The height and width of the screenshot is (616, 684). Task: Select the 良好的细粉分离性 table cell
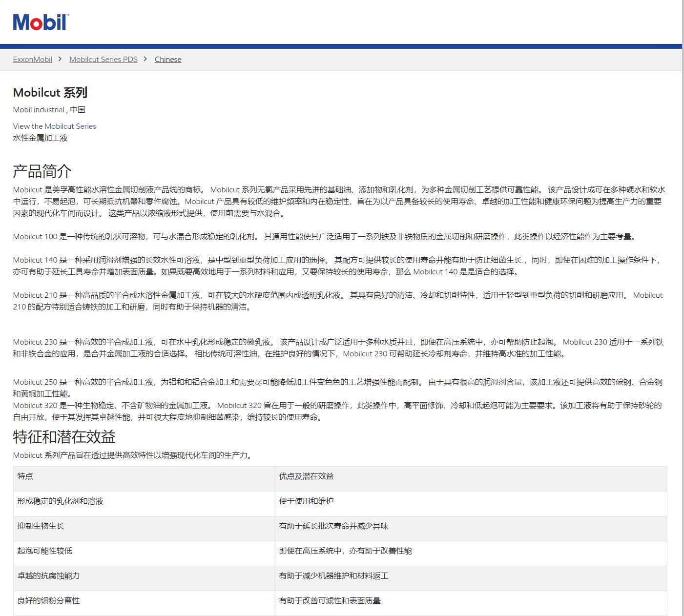click(144, 603)
